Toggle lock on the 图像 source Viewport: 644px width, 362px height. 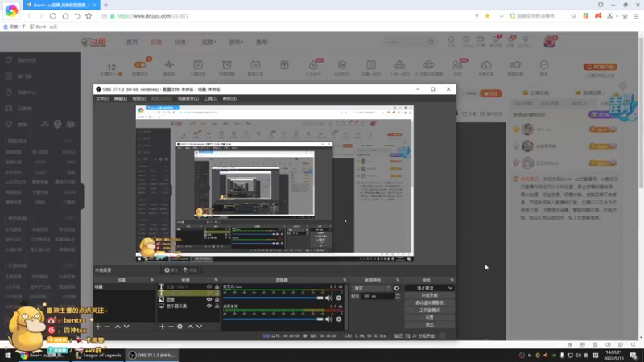point(217,299)
